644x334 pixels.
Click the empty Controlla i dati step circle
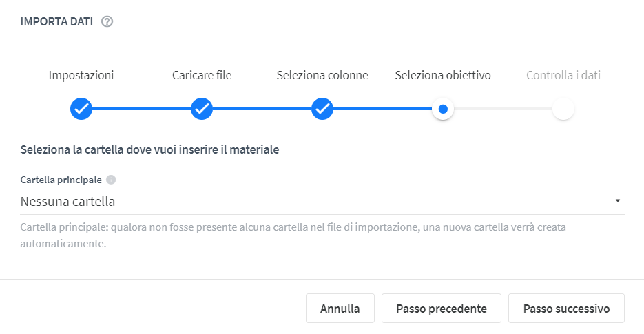[x=563, y=109]
